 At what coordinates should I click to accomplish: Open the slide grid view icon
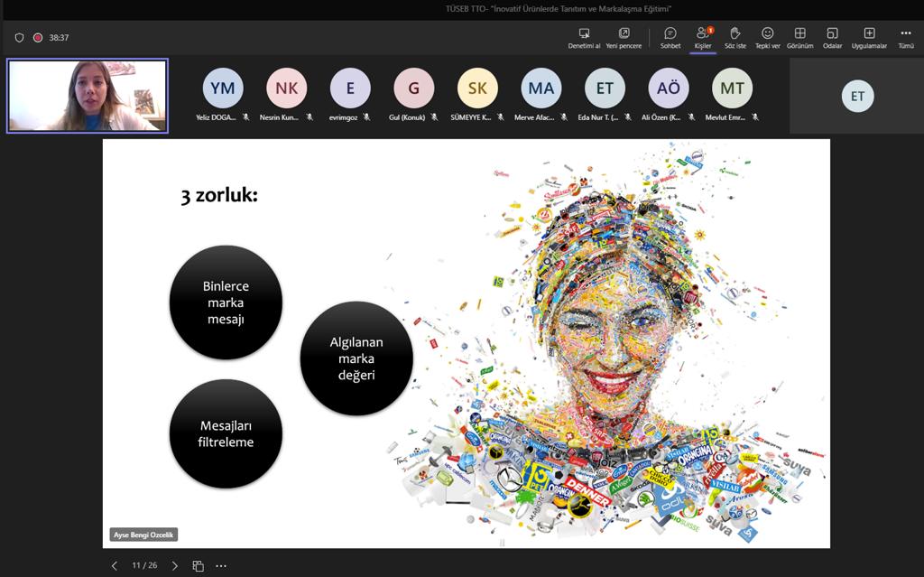coord(199,565)
